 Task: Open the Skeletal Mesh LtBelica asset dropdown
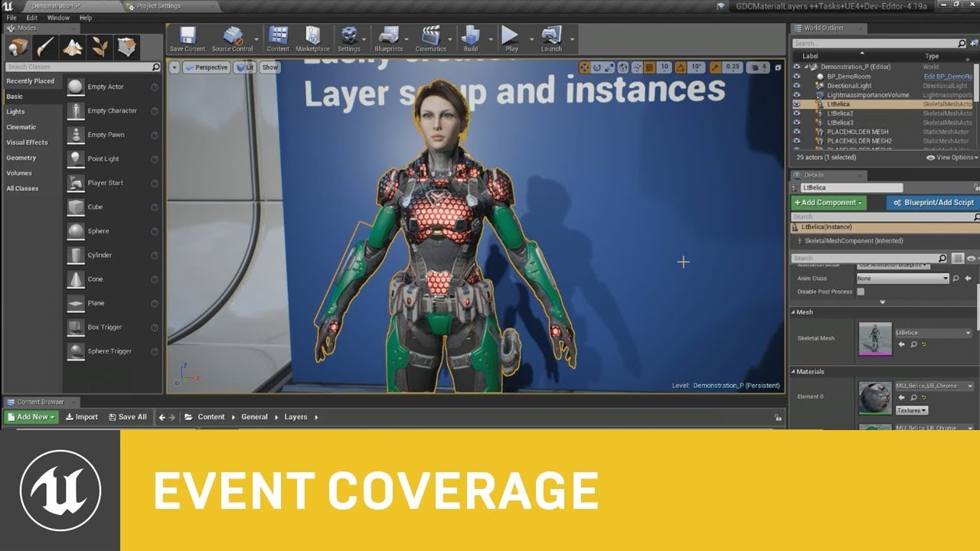tap(933, 333)
